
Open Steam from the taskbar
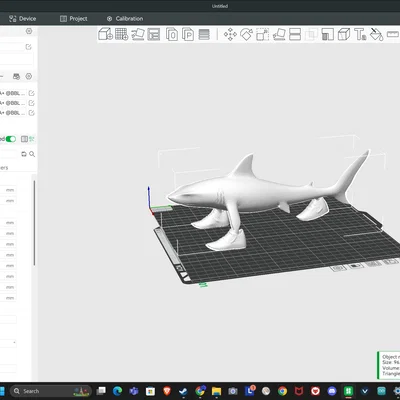pos(183,391)
